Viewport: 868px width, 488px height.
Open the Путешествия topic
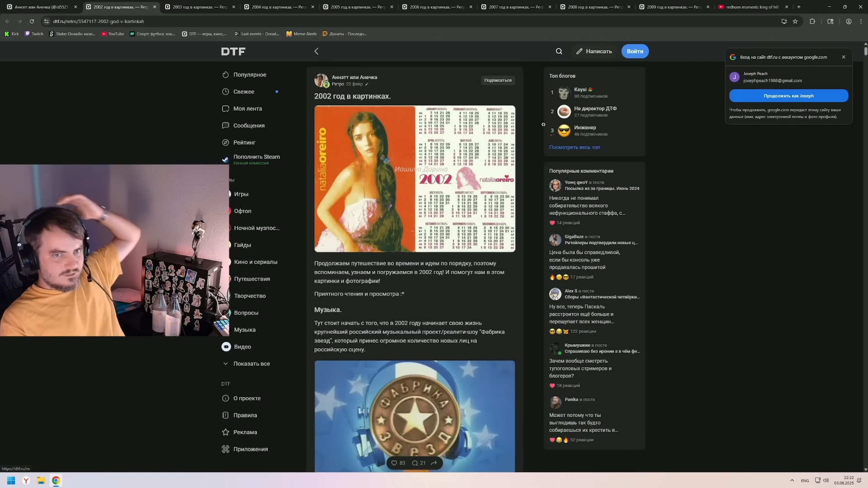tap(252, 279)
